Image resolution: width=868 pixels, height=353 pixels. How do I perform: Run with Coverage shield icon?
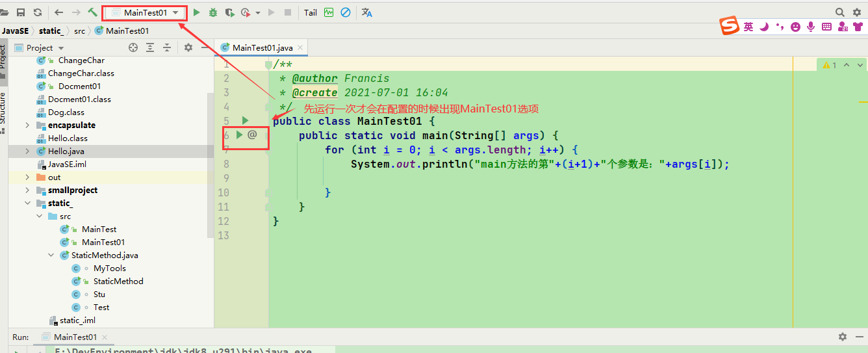[x=229, y=12]
